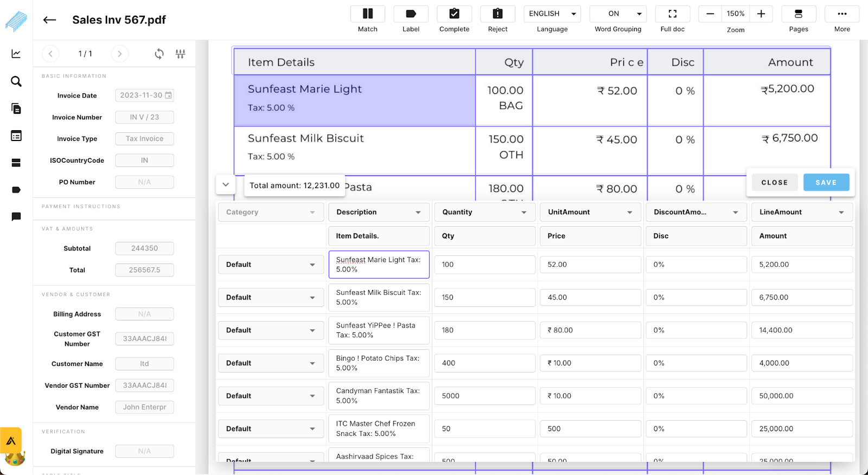
Task: Edit the Digital Signature field
Action: click(144, 451)
